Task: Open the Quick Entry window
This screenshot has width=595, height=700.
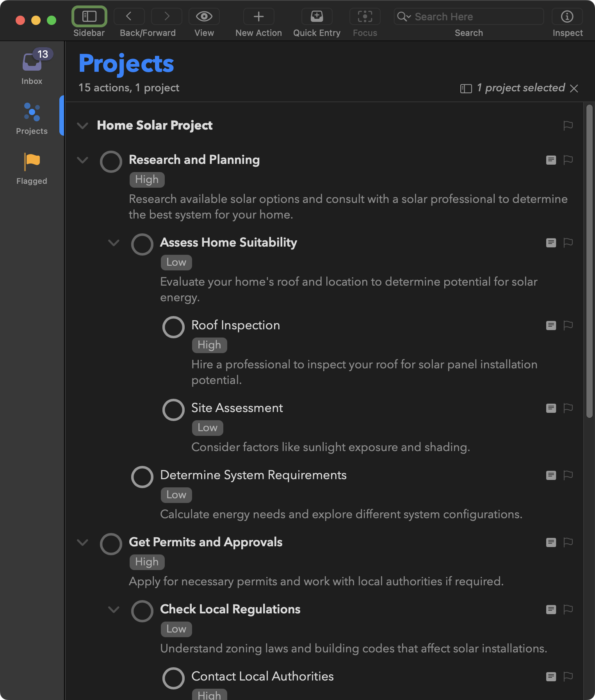Action: click(317, 17)
